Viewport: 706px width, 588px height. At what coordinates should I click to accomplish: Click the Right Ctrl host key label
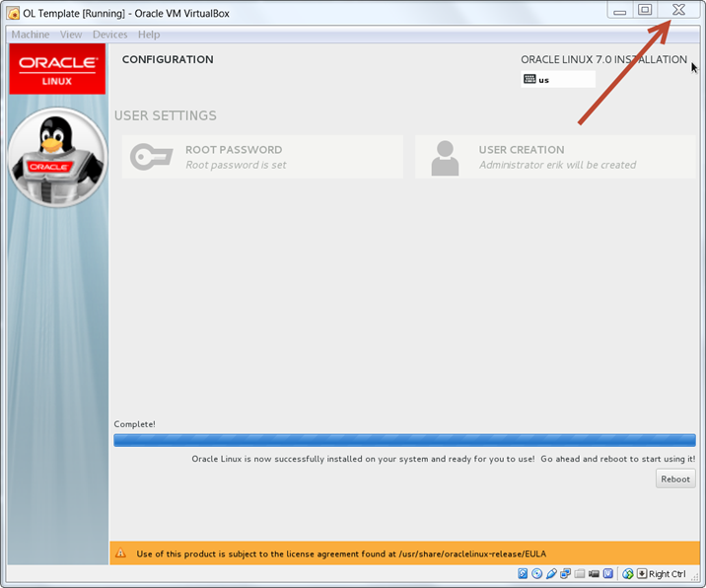point(668,574)
